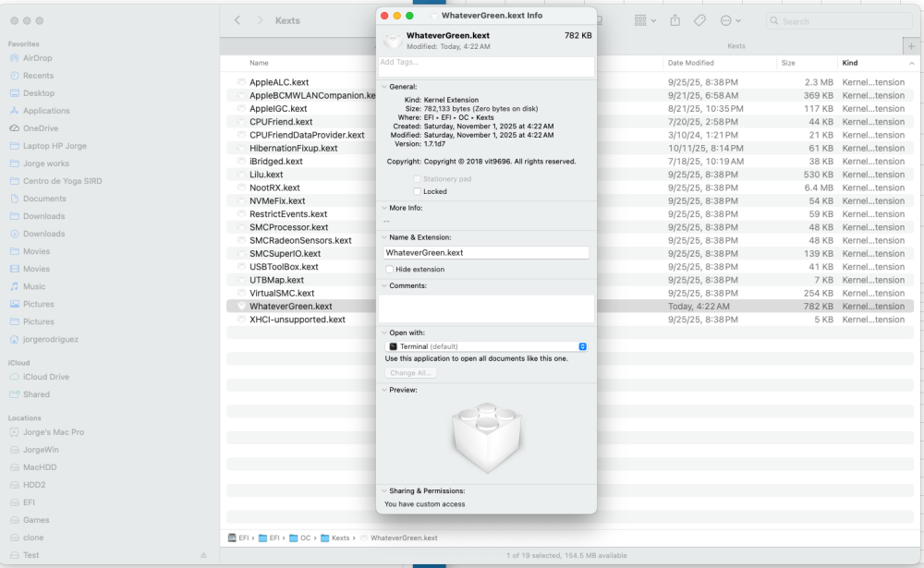Select USBToolBox.kext in file list
The width and height of the screenshot is (924, 568).
(x=284, y=267)
